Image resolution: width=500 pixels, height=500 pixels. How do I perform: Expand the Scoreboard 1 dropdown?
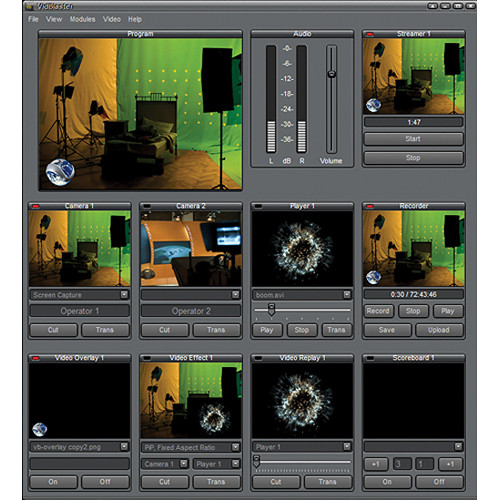458,447
